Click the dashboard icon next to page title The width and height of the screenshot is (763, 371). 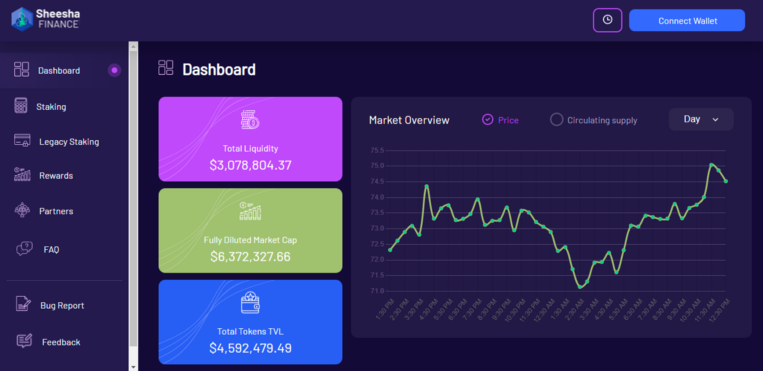(166, 68)
